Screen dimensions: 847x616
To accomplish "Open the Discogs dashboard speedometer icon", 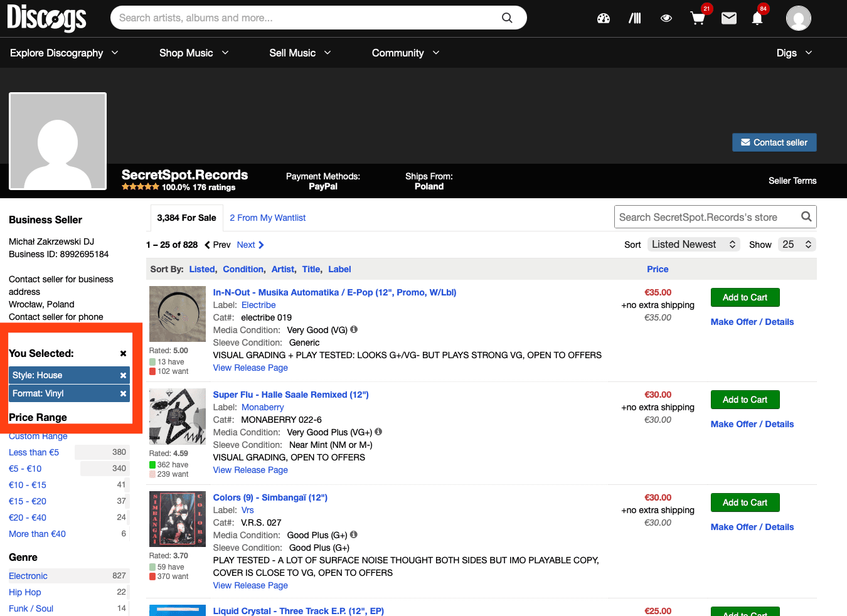I will coord(603,18).
